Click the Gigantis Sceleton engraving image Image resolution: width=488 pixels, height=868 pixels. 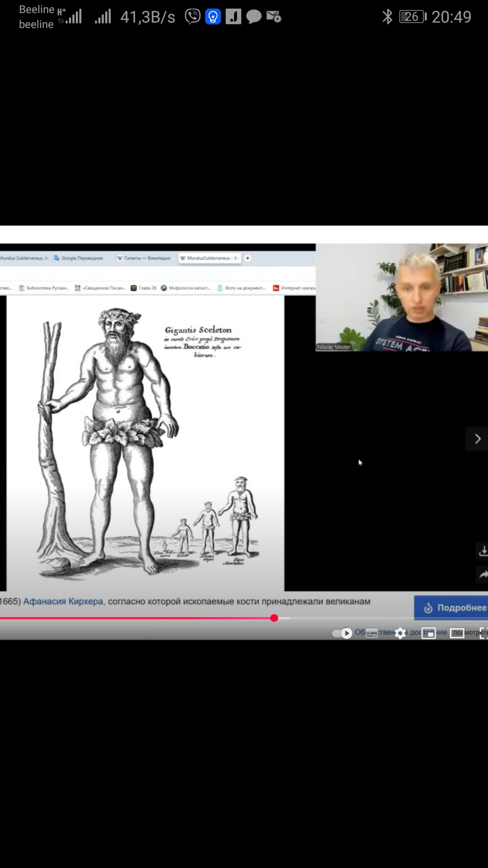pyautogui.click(x=145, y=443)
